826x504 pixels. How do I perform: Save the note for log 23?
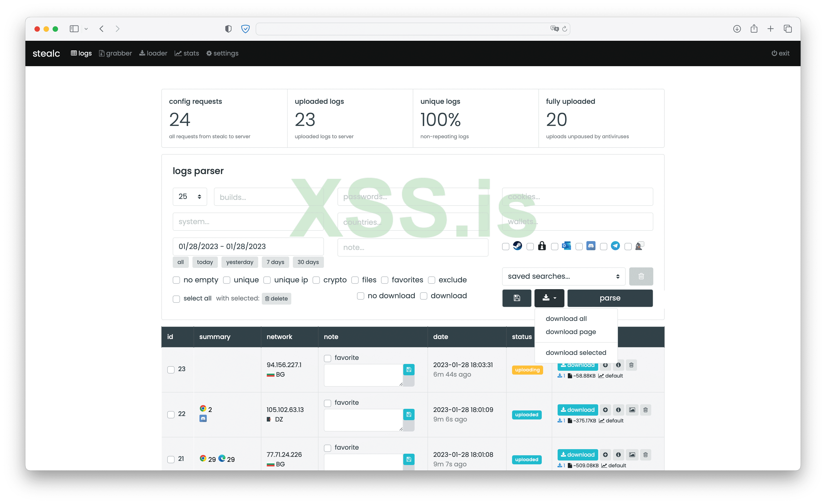[x=409, y=369]
